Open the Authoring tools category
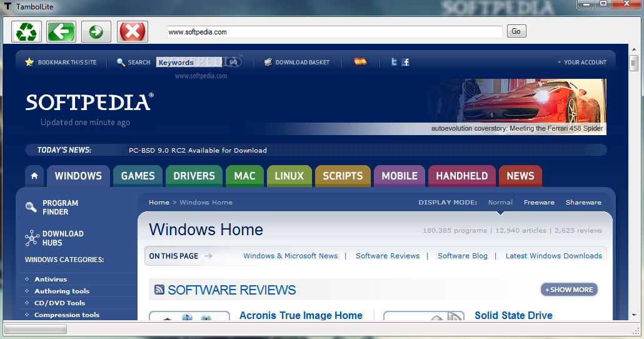This screenshot has width=644, height=339. pos(62,291)
